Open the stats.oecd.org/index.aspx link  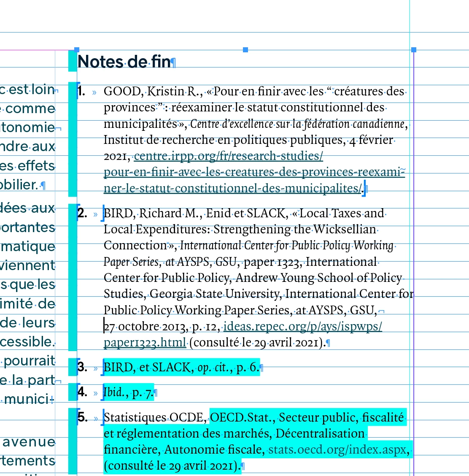(x=337, y=449)
